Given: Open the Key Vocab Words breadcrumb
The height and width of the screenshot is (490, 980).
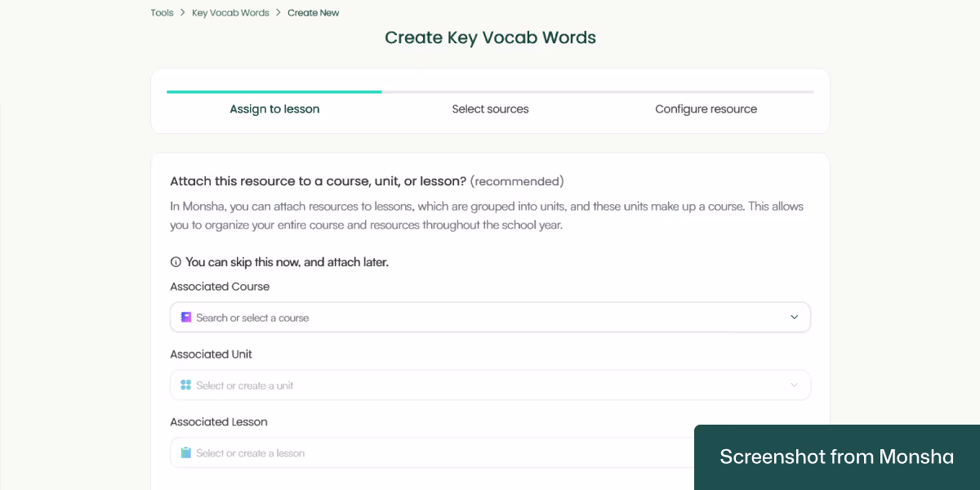Looking at the screenshot, I should coord(230,13).
